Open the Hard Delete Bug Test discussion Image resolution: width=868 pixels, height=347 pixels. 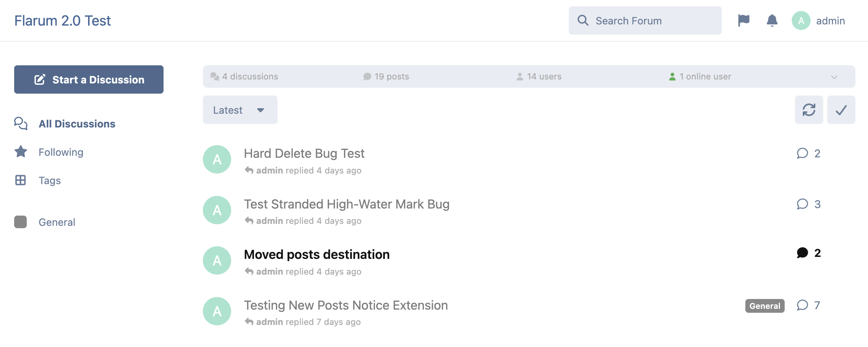coord(304,153)
